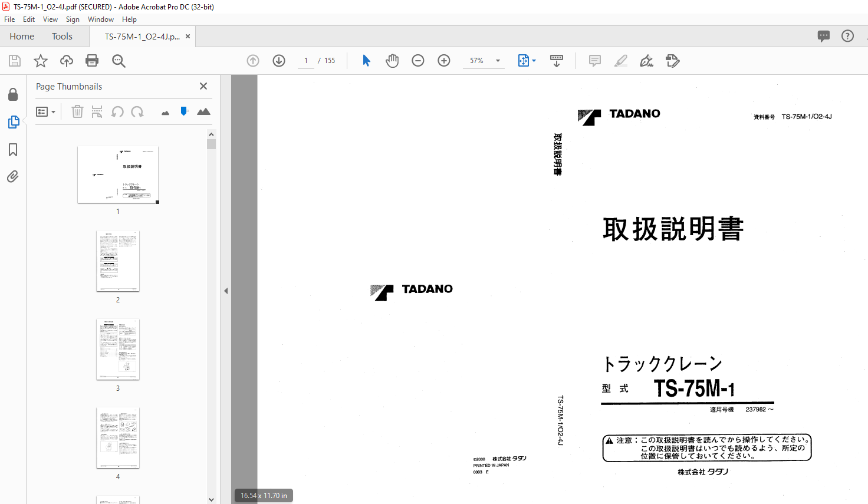
Task: Rotate page counterclockwise
Action: pos(117,111)
